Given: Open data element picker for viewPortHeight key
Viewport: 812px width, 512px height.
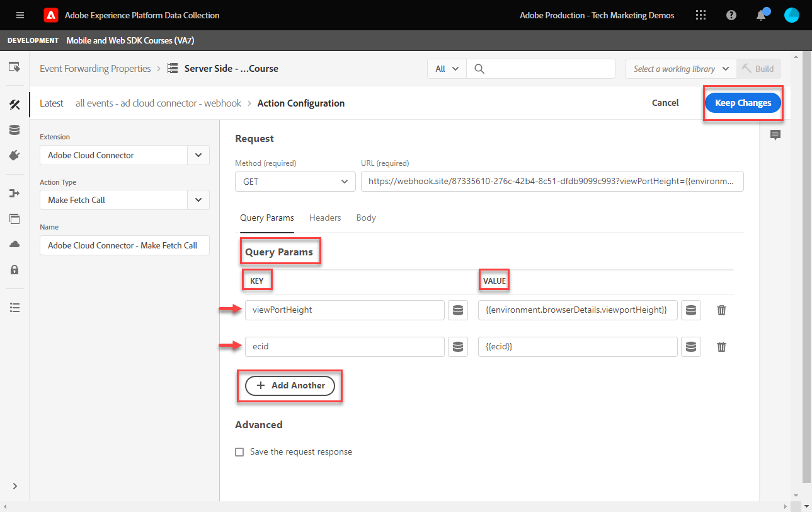Looking at the screenshot, I should pos(458,310).
